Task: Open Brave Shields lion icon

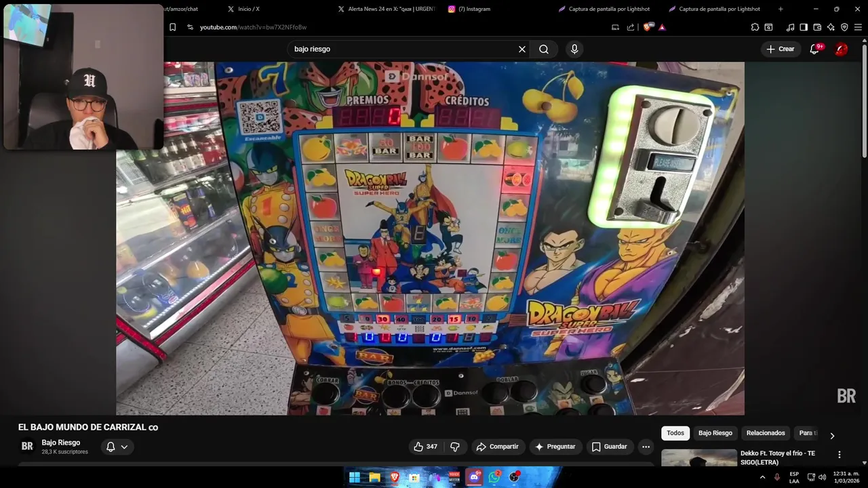Action: click(x=647, y=27)
